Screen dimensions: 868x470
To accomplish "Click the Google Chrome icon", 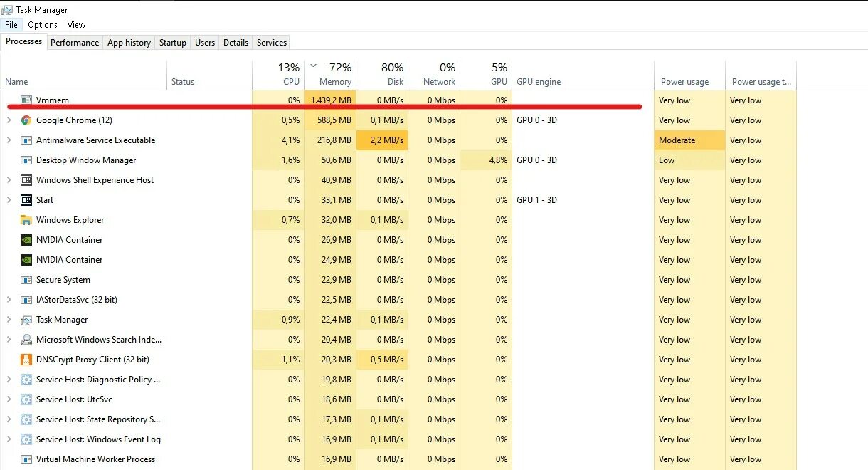I will (26, 120).
